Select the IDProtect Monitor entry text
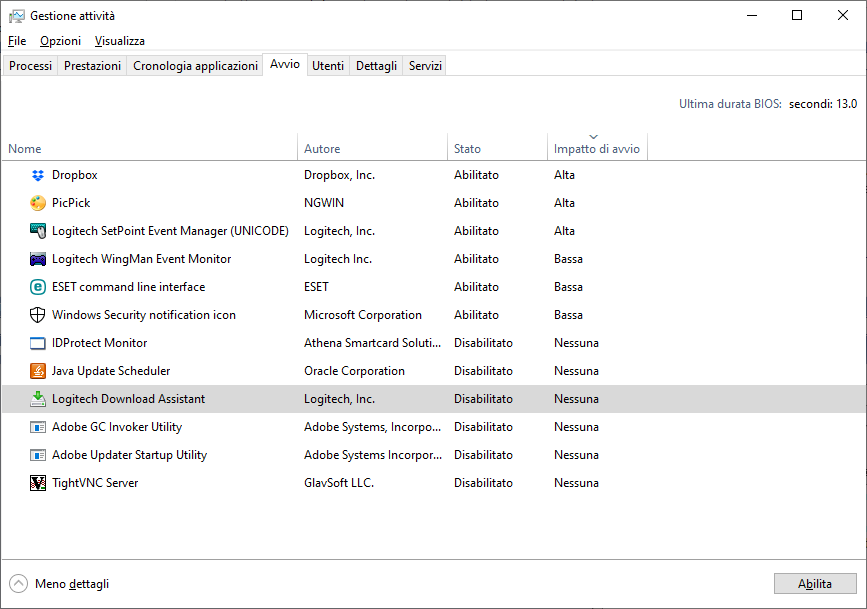This screenshot has height=609, width=867. click(100, 343)
